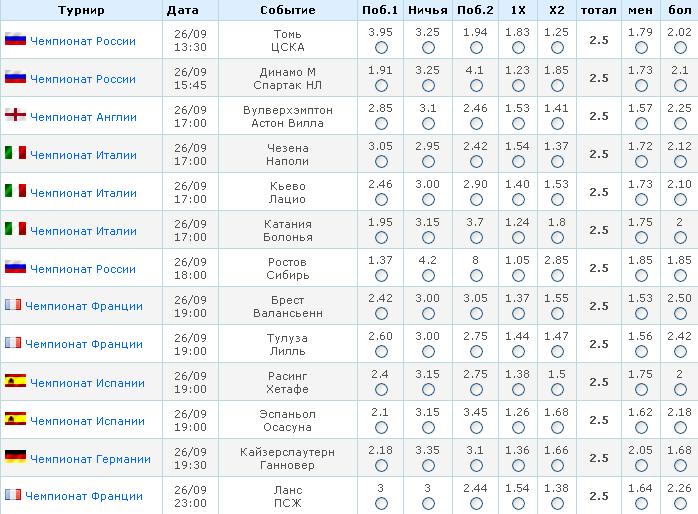Click the Spanish flag icon for Расинг Хетафе
The width and height of the screenshot is (698, 514).
pos(15,381)
